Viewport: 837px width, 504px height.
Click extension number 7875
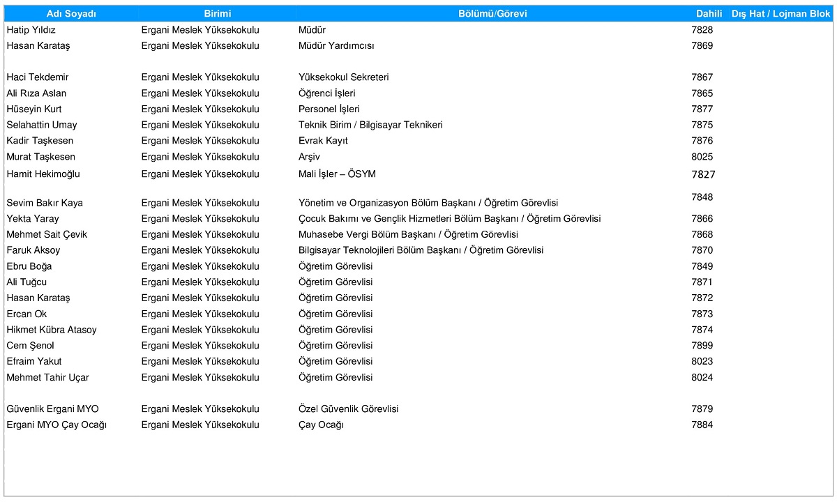(702, 125)
